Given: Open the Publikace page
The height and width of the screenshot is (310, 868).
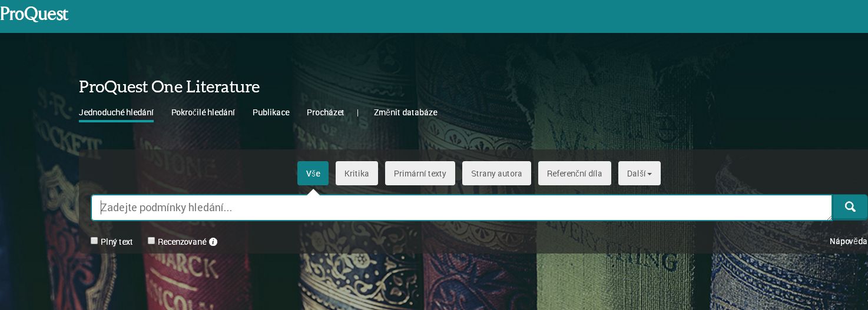Looking at the screenshot, I should point(271,112).
